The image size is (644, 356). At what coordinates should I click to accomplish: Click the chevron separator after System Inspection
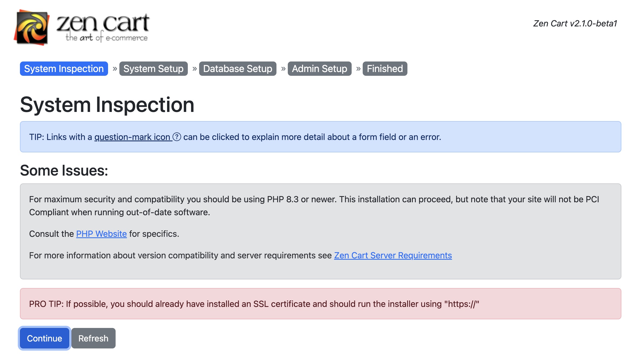tap(115, 69)
